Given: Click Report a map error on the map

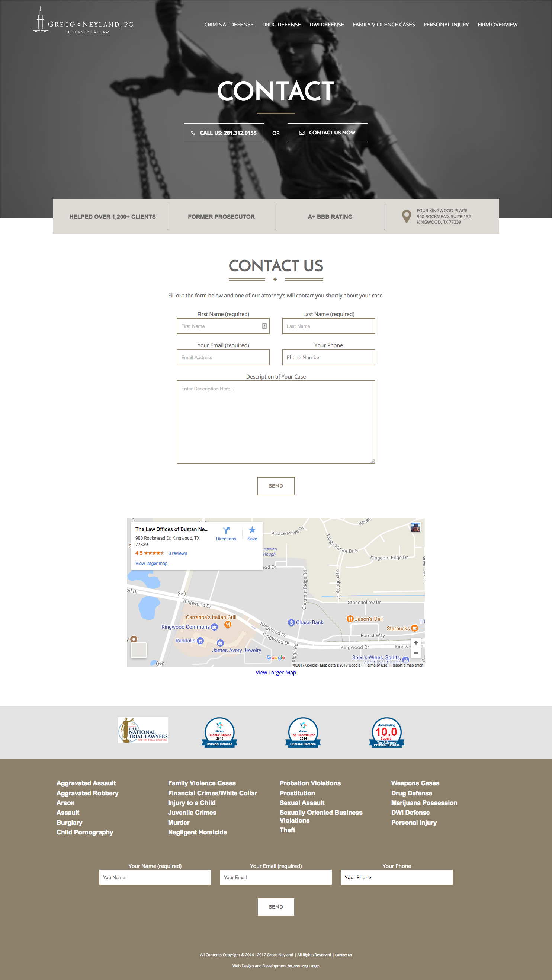Looking at the screenshot, I should pos(407,665).
